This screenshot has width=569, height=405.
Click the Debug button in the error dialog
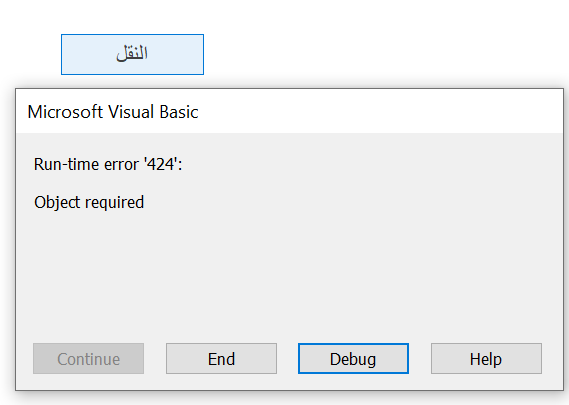[353, 359]
